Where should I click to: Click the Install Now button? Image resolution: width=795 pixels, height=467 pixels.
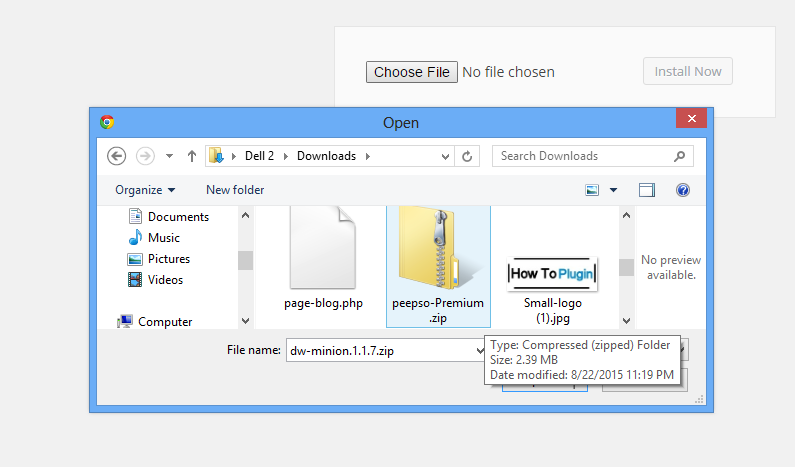pos(688,71)
